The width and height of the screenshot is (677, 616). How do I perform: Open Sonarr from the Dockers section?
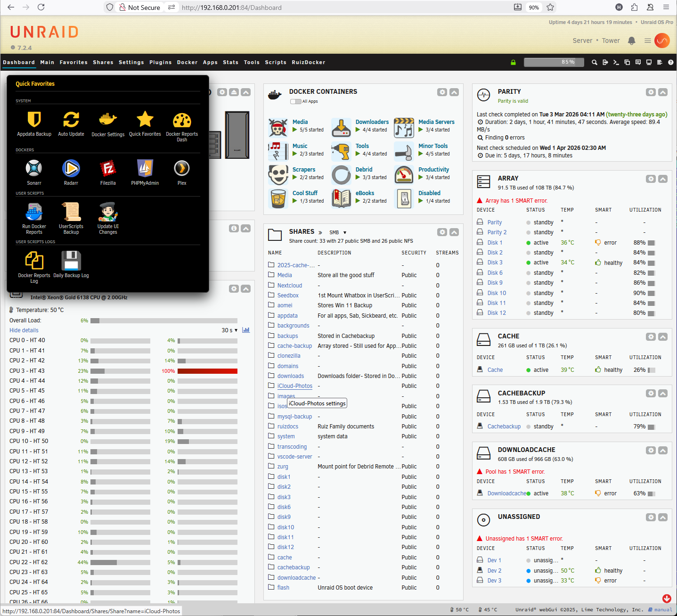pos(34,168)
